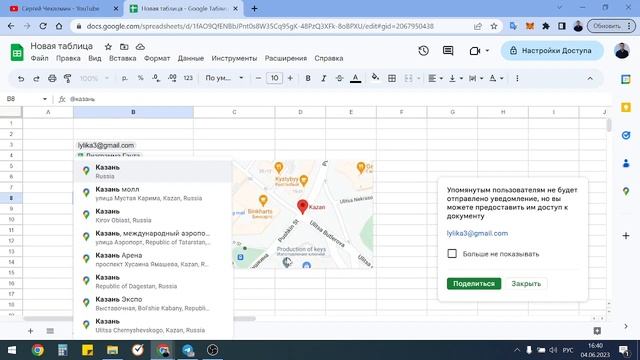Toggle italic formatting
The image size is (640, 360).
pos(324,78)
